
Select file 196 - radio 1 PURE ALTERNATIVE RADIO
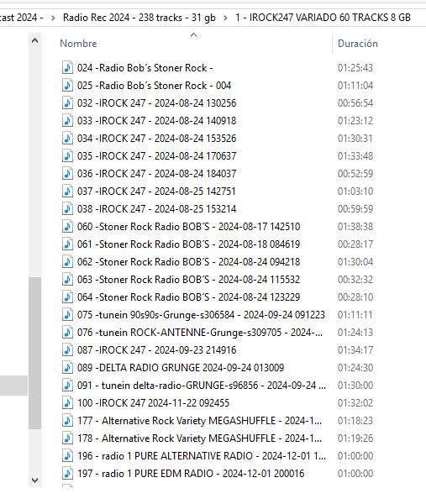coord(202,456)
